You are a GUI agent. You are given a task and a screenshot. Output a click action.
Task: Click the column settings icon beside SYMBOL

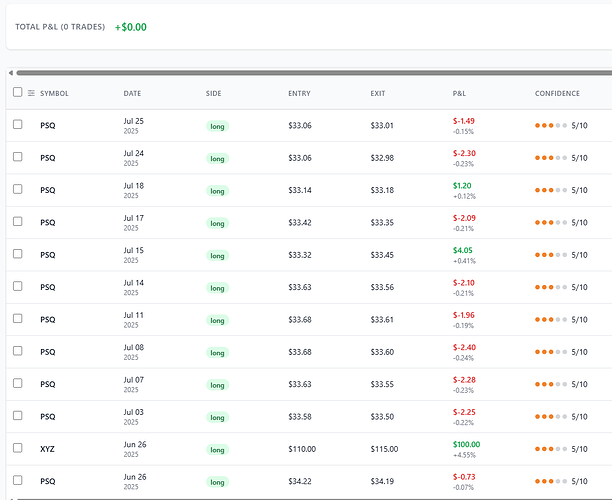tap(31, 93)
